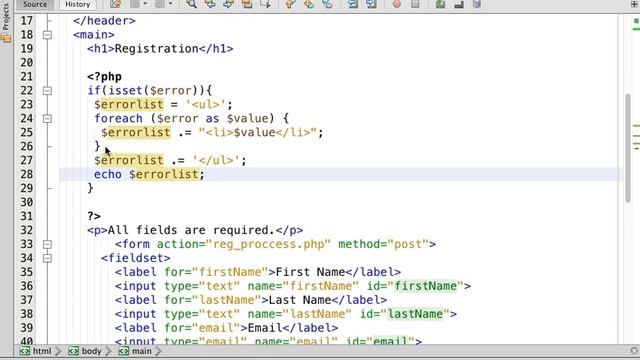The height and width of the screenshot is (360, 640).
Task: Click the occurrence marks in the right stripe
Action: [x=636, y=137]
